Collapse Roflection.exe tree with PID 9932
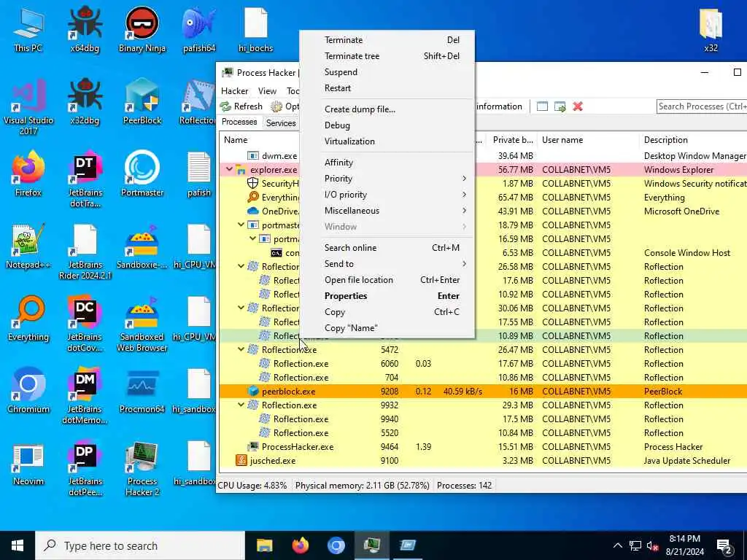The image size is (747, 560). tap(241, 405)
